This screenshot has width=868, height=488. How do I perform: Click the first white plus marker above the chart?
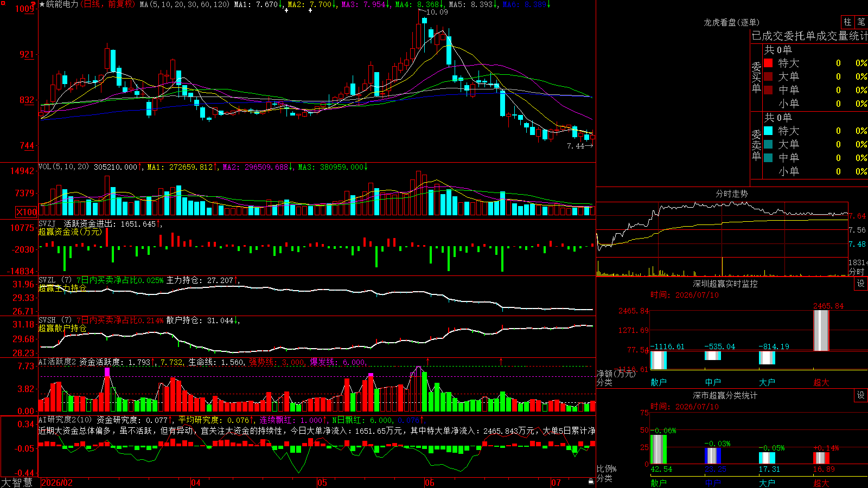click(x=286, y=10)
